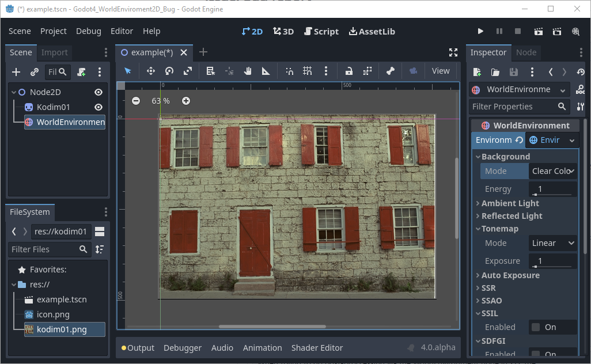Select the Ruler tool
Screen dimensions: 591x364
tap(265, 71)
